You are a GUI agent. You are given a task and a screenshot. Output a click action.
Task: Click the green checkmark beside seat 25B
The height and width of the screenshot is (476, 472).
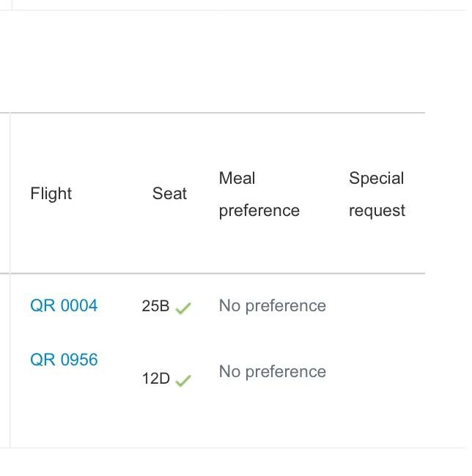183,308
